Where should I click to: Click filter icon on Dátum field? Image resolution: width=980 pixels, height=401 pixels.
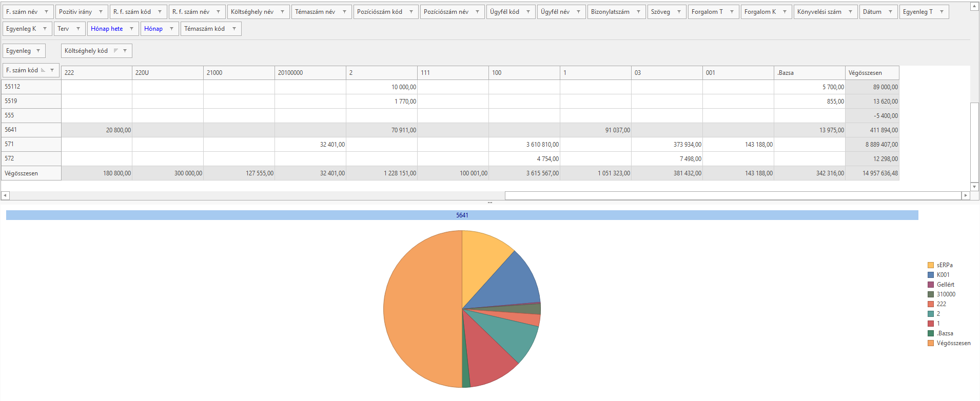coord(890,12)
